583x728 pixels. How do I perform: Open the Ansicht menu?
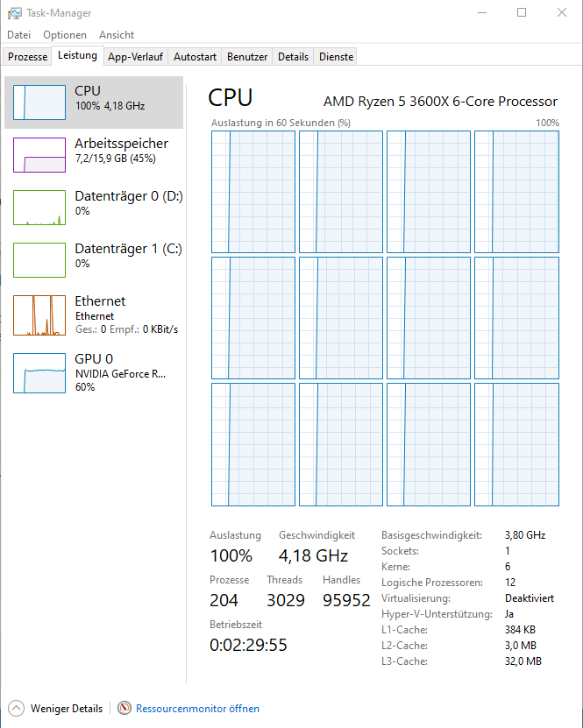coord(116,35)
